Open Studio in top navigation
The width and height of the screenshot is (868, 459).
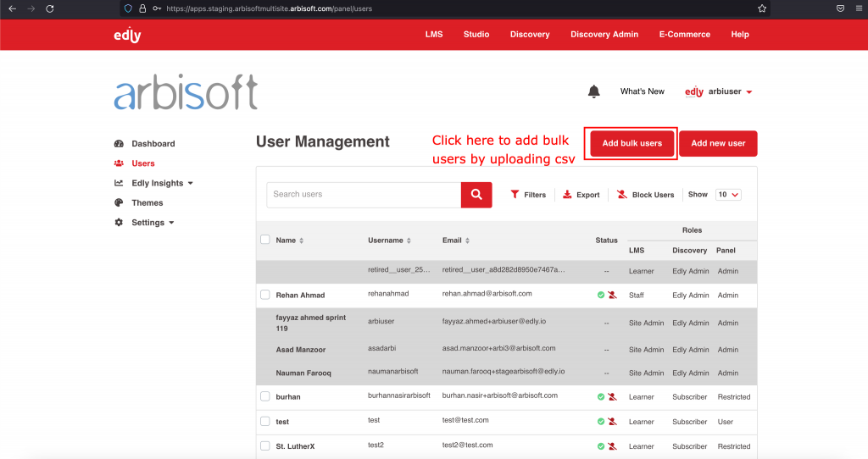(x=476, y=34)
